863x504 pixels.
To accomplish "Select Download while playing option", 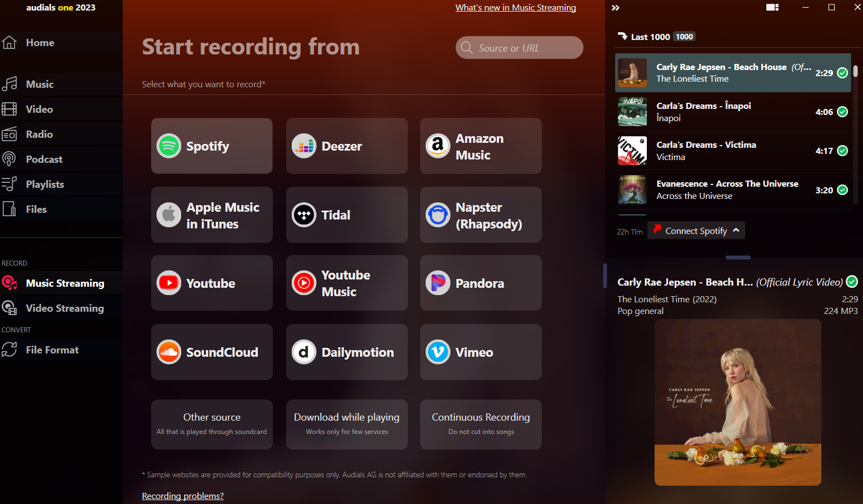I will click(347, 425).
